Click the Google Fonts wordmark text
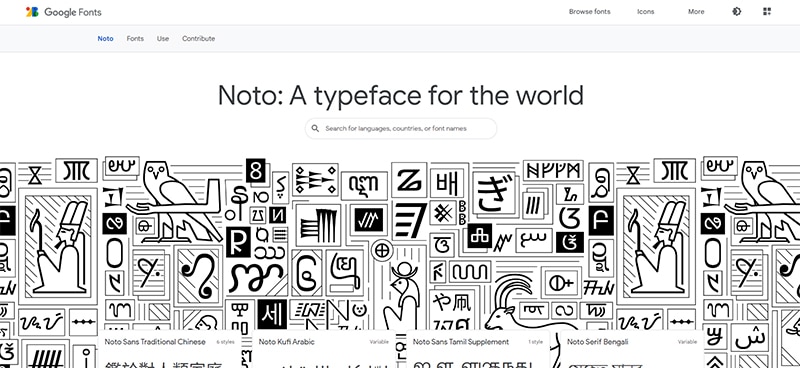Viewport: 800px width, 368px height. click(72, 12)
